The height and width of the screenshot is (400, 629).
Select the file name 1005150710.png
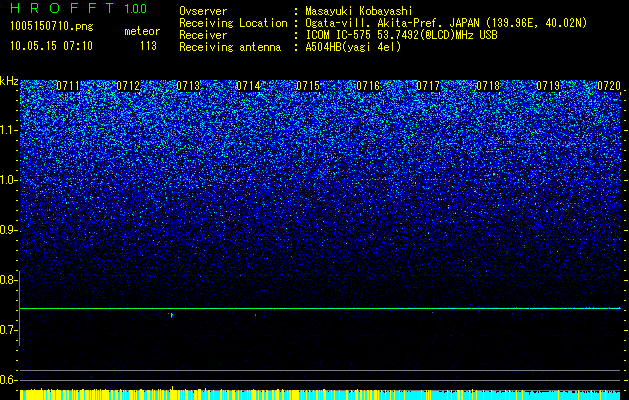tap(52, 27)
